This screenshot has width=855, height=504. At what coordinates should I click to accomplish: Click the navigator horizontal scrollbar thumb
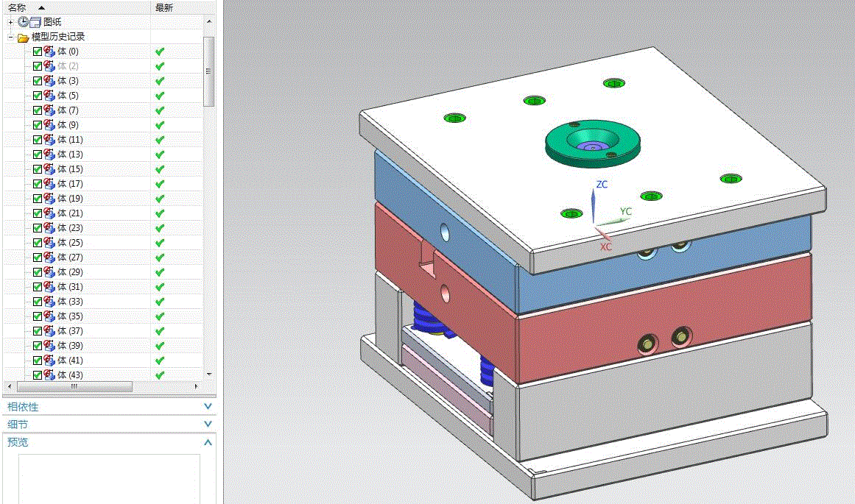[74, 386]
